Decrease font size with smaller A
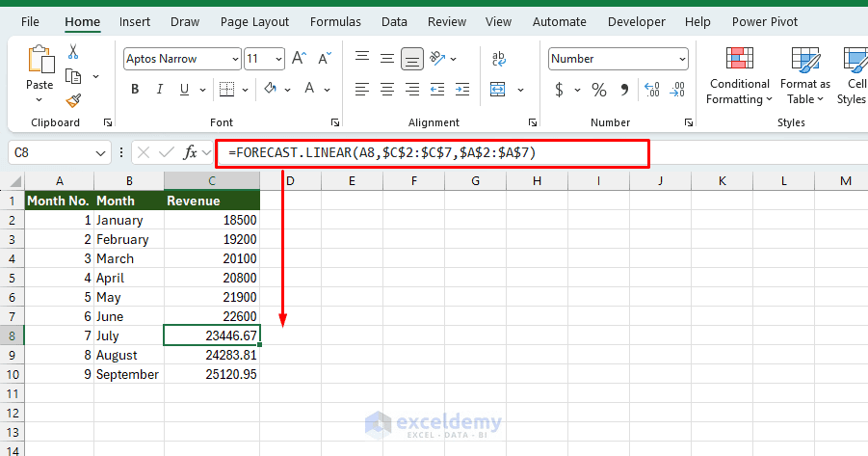 coord(325,58)
